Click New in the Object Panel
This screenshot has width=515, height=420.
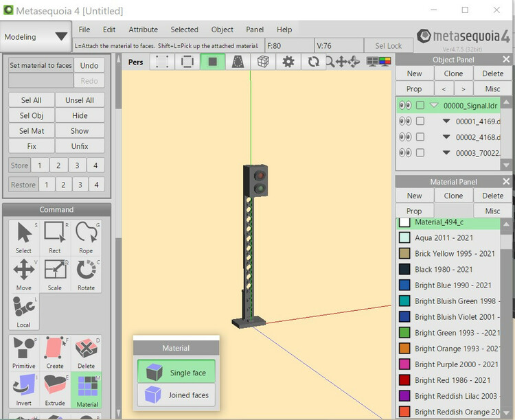pyautogui.click(x=415, y=73)
